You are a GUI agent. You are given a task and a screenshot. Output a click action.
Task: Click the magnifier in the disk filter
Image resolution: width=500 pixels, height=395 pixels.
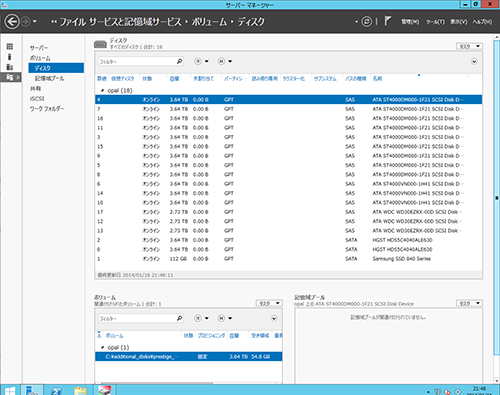coord(179,61)
